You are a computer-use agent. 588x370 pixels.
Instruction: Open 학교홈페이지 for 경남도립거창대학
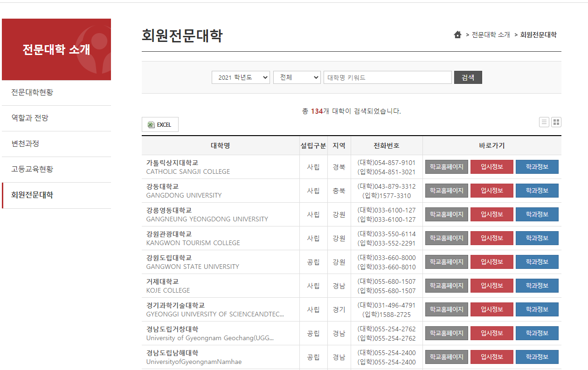pos(446,333)
